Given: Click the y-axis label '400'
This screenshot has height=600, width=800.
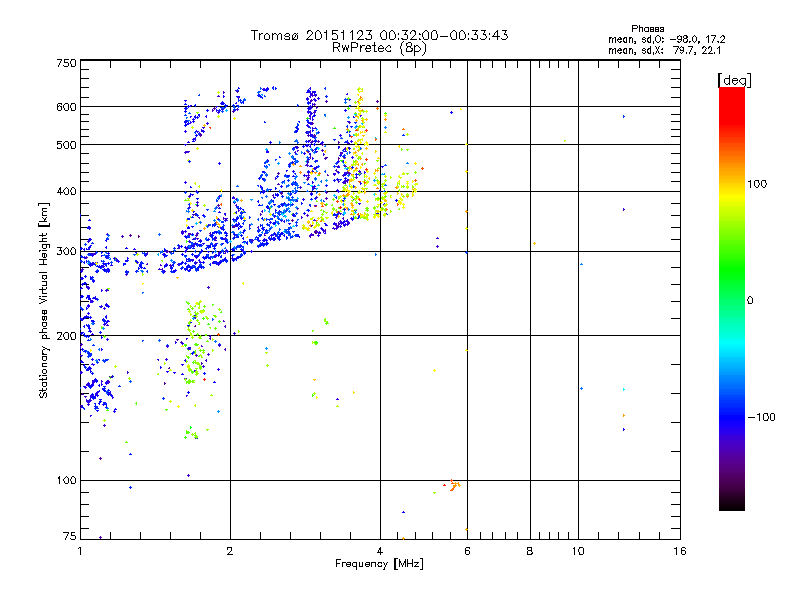Looking at the screenshot, I should (67, 192).
